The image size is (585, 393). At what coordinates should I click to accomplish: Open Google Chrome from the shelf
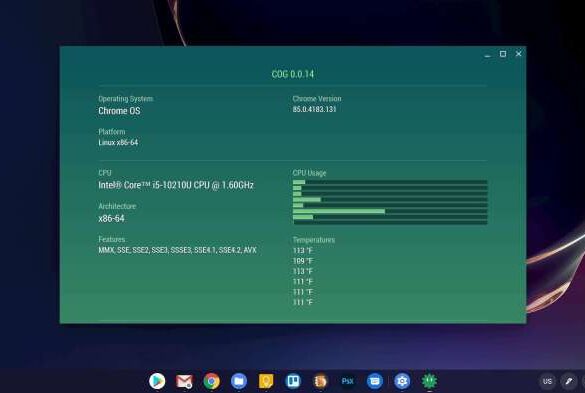pyautogui.click(x=212, y=381)
